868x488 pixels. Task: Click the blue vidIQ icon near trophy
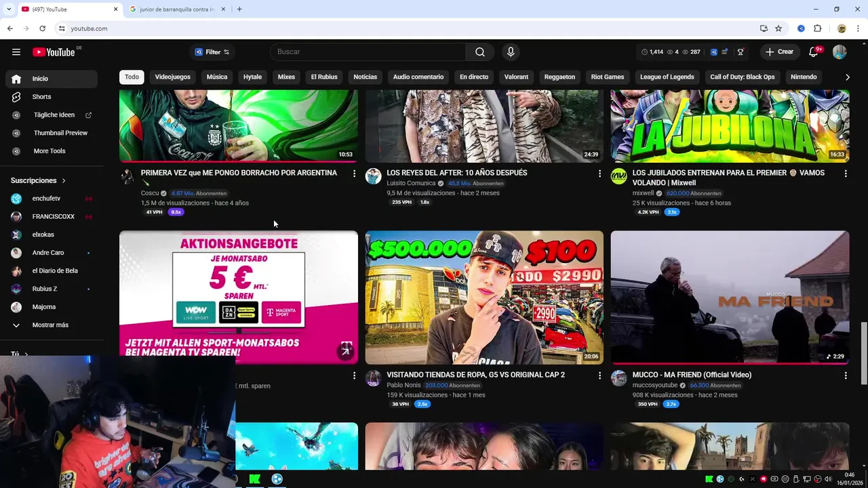(713, 52)
